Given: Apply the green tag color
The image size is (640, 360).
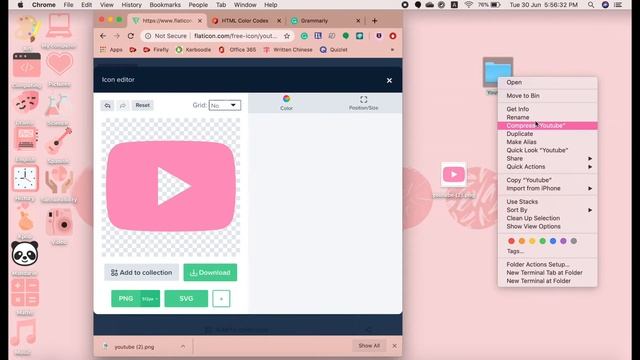Looking at the screenshot, I should point(542,241).
